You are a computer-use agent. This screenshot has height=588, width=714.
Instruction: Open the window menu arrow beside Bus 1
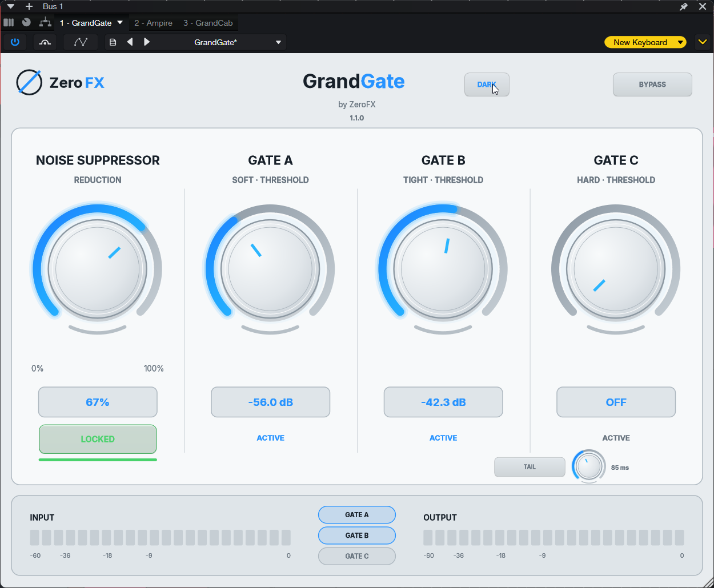point(11,6)
